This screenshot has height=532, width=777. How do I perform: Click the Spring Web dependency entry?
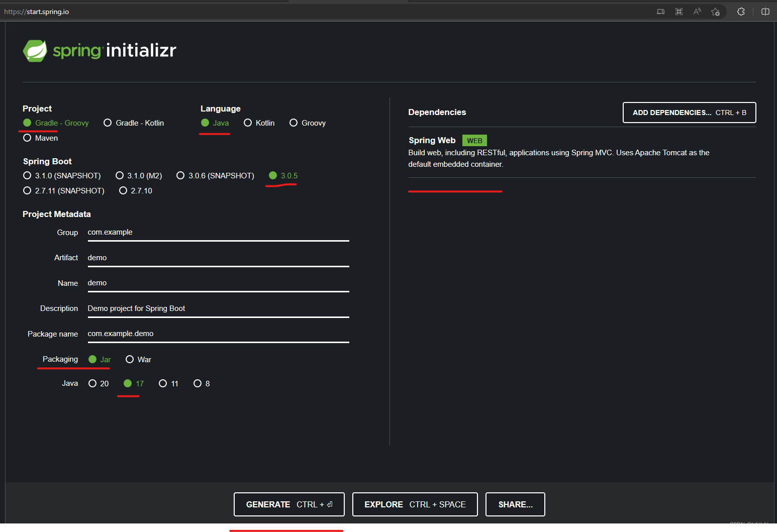[x=582, y=152]
